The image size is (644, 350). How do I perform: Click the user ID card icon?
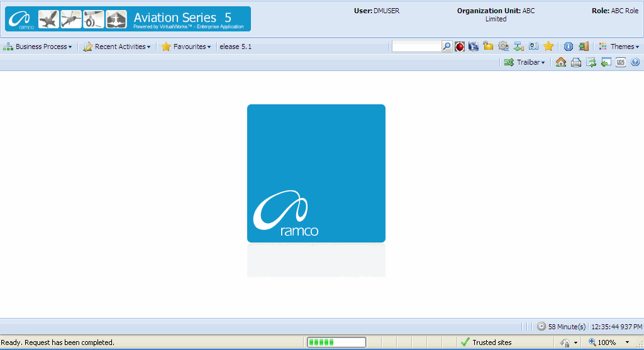(533, 46)
